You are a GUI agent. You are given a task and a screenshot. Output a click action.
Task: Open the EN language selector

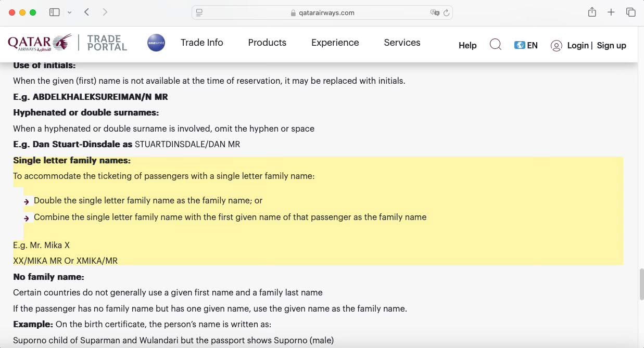[x=526, y=45]
